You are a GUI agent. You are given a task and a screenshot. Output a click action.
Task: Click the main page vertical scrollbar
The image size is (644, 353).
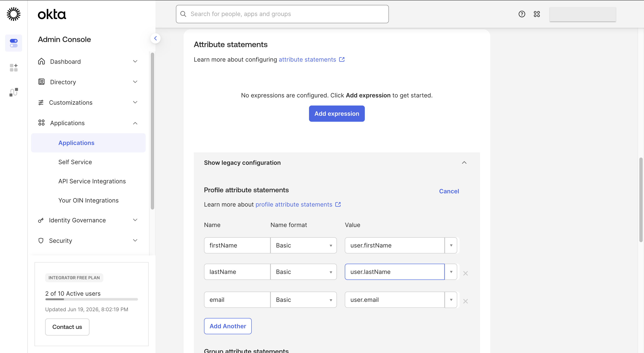tap(641, 200)
